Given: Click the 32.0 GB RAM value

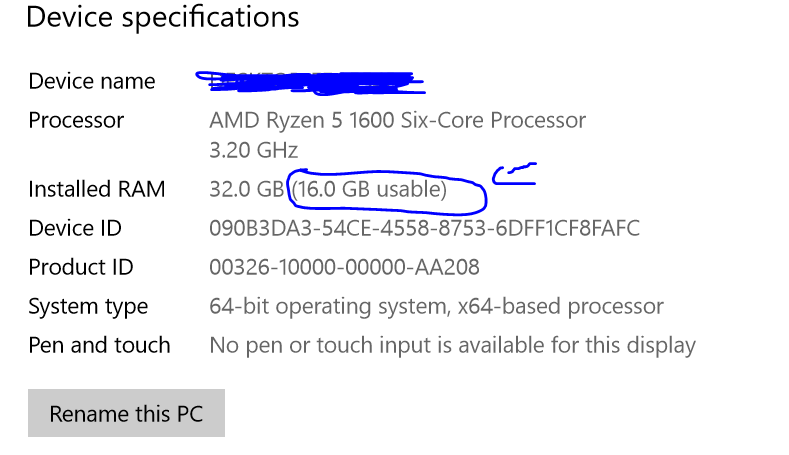Looking at the screenshot, I should (245, 189).
